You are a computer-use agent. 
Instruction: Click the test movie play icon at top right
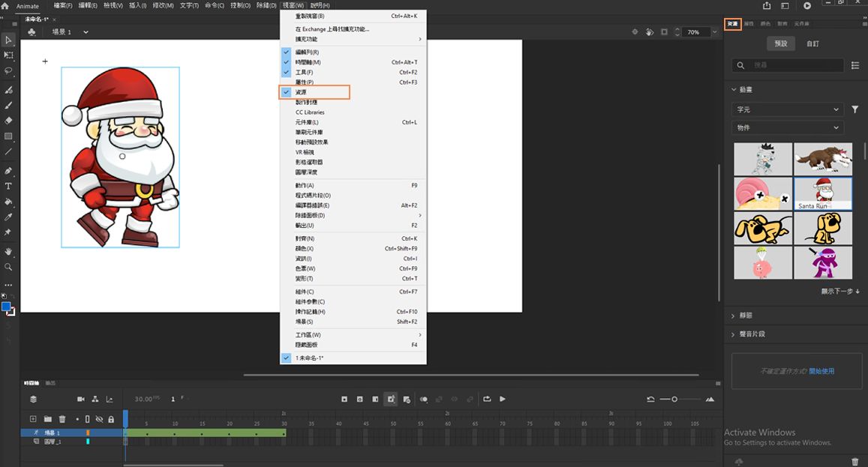(807, 5)
